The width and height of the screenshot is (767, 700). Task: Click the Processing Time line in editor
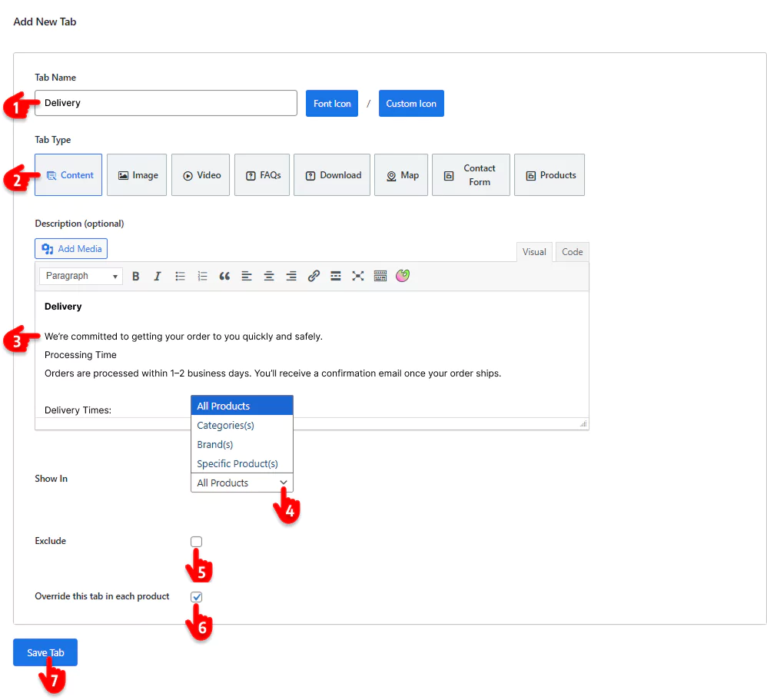tap(81, 355)
